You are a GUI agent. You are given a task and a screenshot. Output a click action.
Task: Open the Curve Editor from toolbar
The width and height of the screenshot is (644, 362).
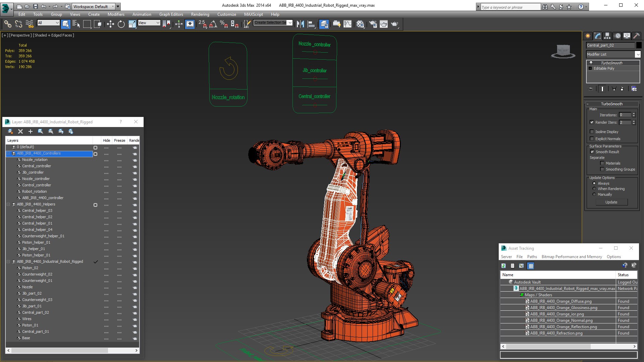pyautogui.click(x=348, y=24)
